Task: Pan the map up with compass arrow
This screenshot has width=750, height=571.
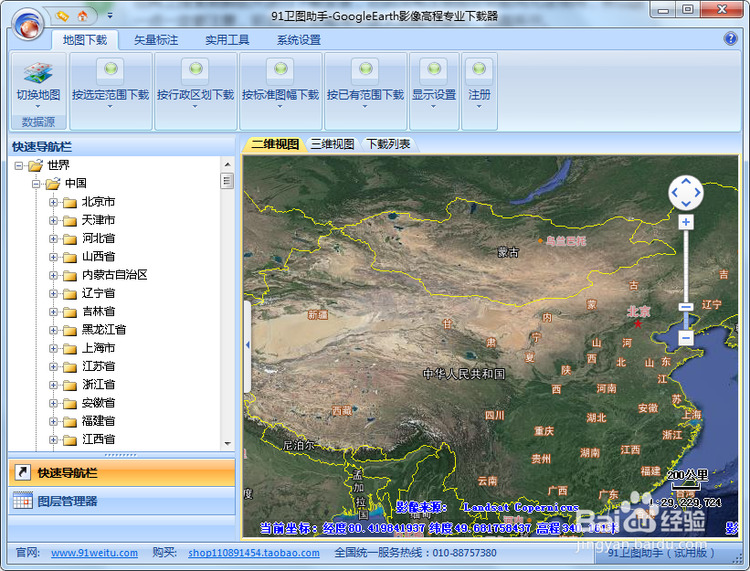Action: [686, 181]
